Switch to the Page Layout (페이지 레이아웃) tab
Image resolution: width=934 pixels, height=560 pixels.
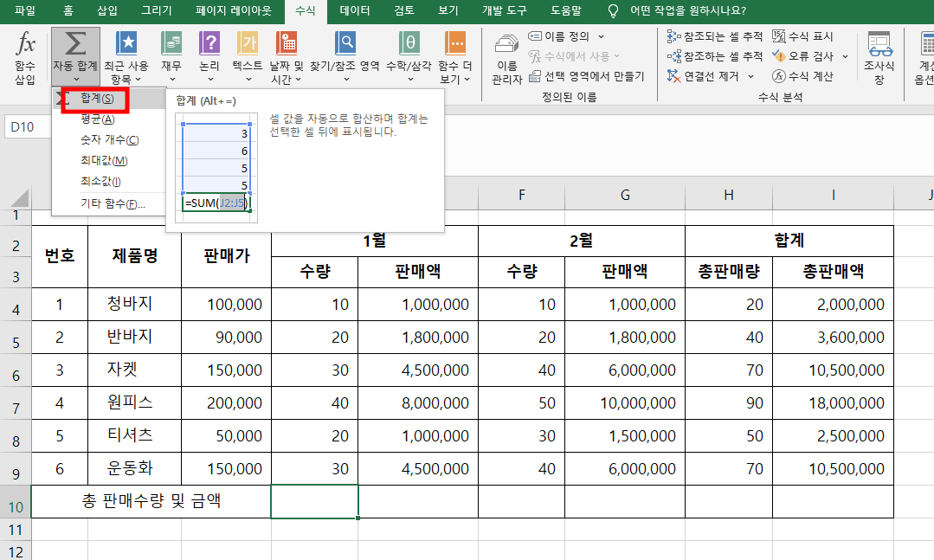tap(233, 10)
